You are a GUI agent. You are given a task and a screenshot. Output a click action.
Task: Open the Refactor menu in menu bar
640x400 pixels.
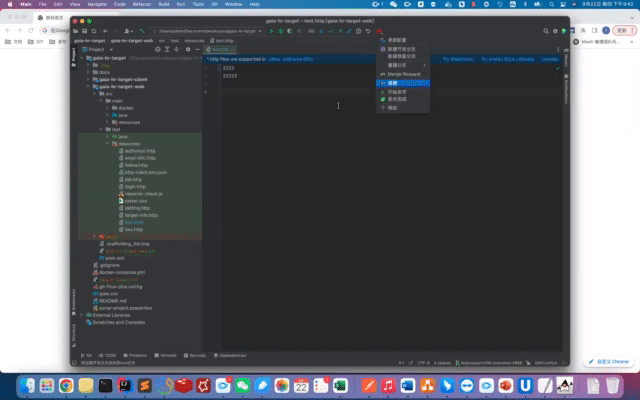pos(142,4)
